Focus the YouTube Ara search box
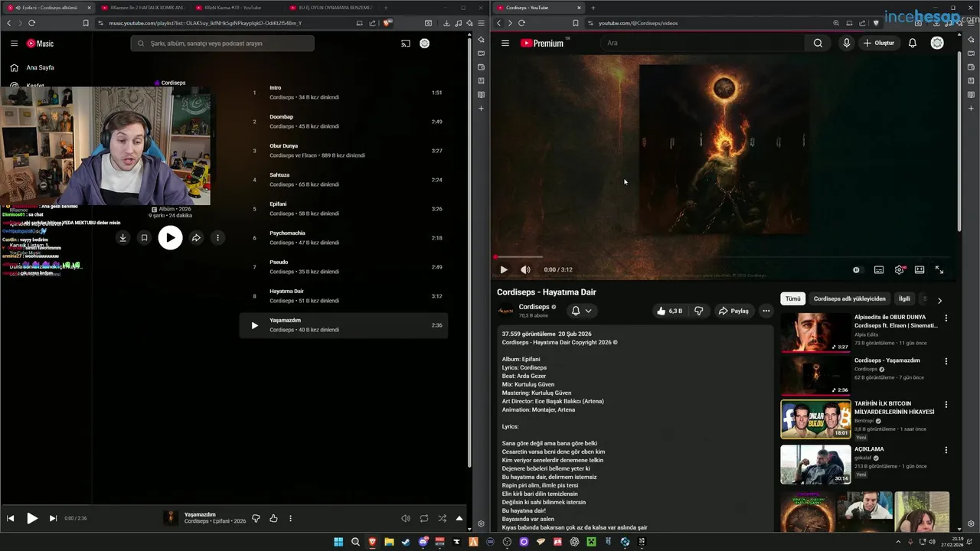980x551 pixels. (x=703, y=43)
